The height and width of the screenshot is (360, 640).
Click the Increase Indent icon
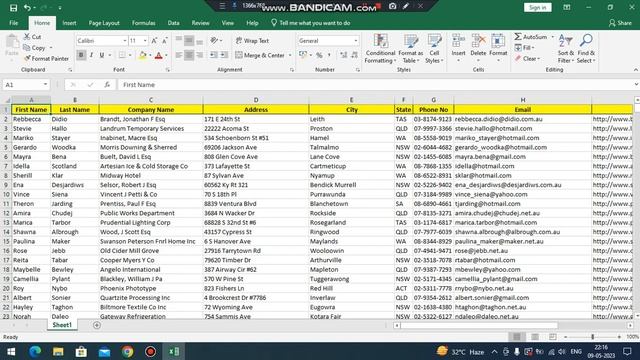(224, 55)
